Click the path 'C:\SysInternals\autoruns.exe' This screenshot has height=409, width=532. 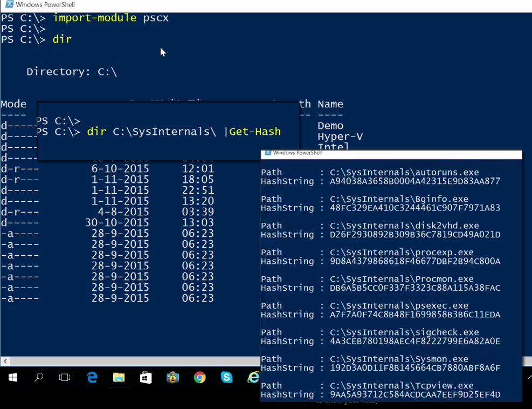pyautogui.click(x=404, y=172)
